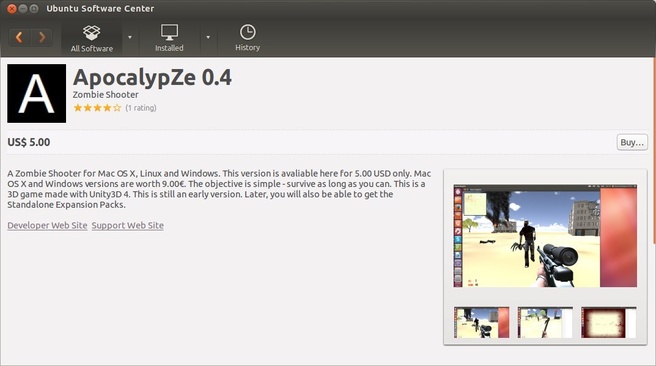The width and height of the screenshot is (656, 366).
Task: Maximize the Ubuntu Software Center window
Action: tap(34, 8)
